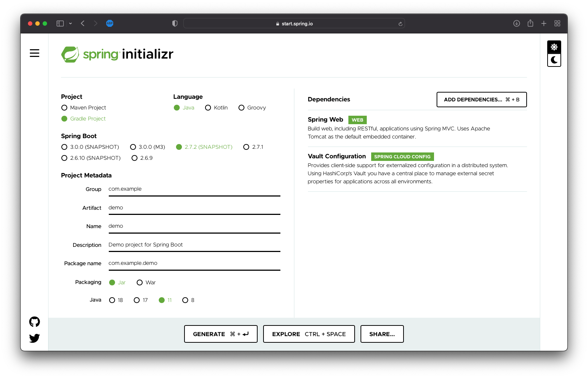588x378 pixels.
Task: Expand the sidebar dropdown chevron
Action: [x=70, y=24]
